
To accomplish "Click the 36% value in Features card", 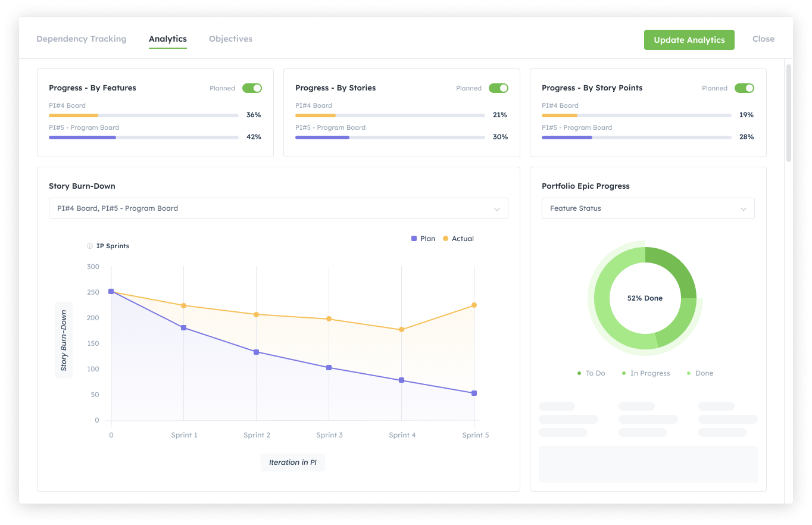I will point(254,115).
